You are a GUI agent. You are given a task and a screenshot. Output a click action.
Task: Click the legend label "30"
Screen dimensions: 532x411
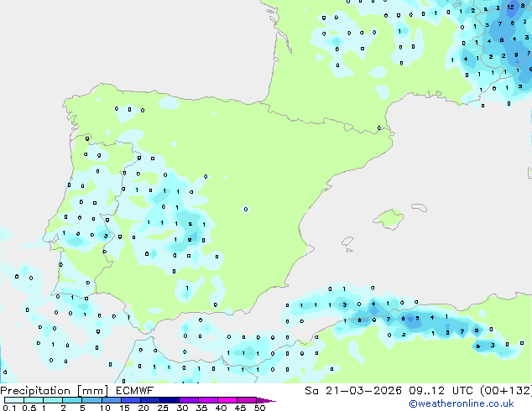pos(182,408)
